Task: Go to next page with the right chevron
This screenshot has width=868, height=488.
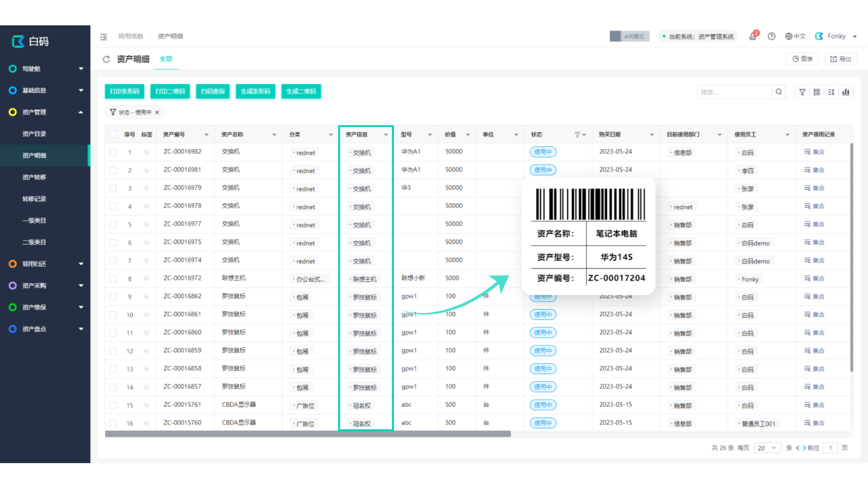Action: point(805,448)
